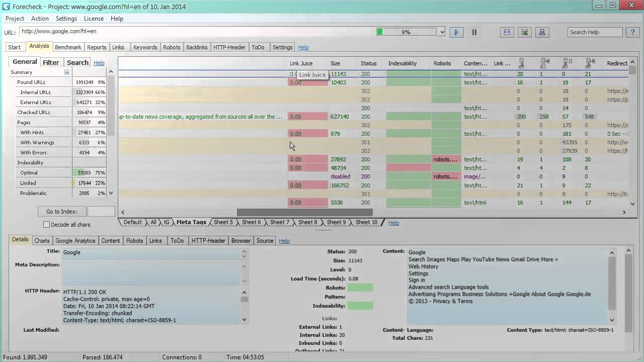
Task: Sort by the Indexability column header
Action: pos(403,63)
